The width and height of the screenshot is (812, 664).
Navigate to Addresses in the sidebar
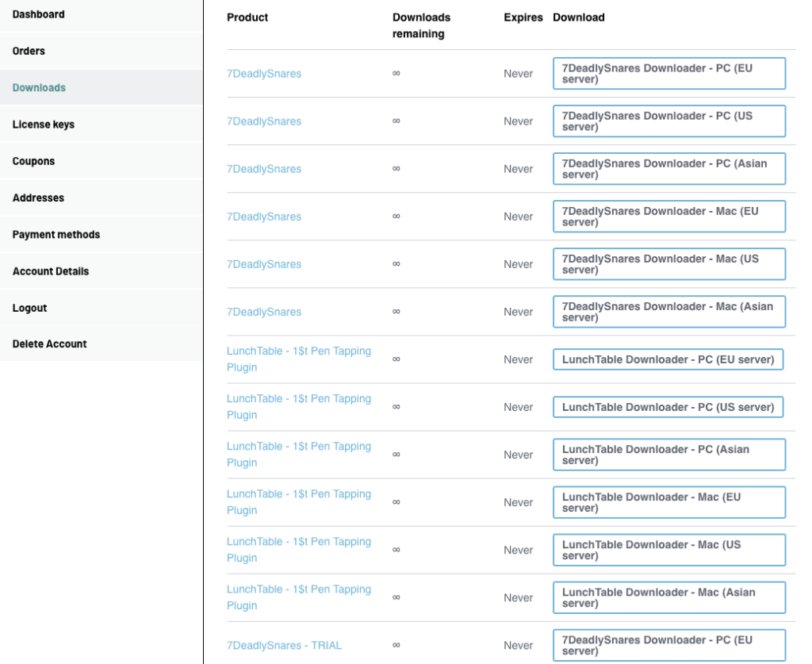(39, 198)
